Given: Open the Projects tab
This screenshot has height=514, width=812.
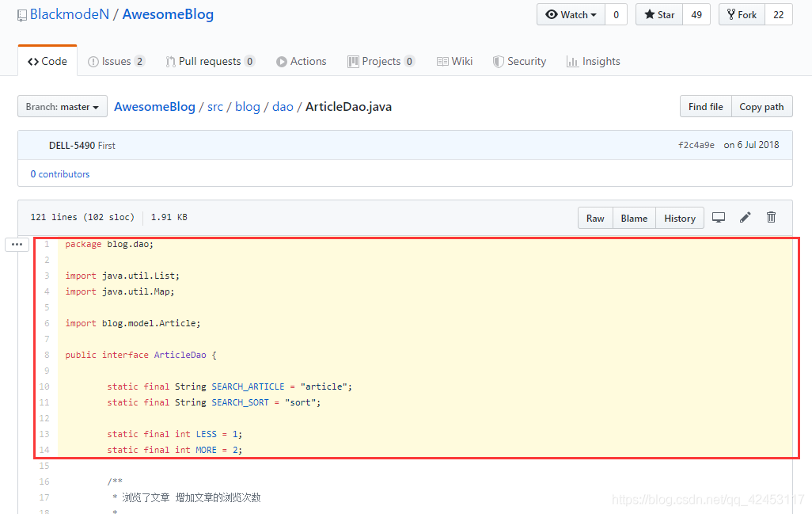Looking at the screenshot, I should 381,62.
